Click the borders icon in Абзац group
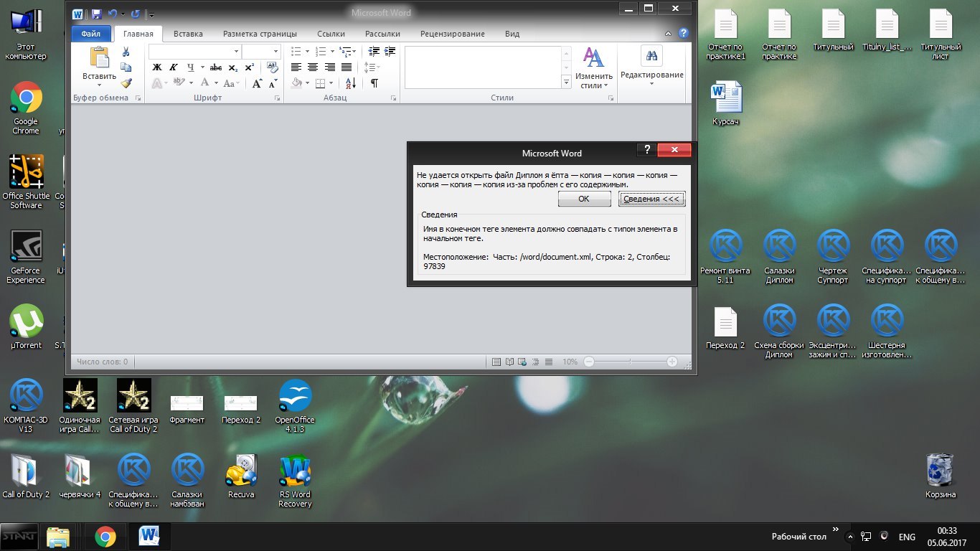The height and width of the screenshot is (551, 980). (x=321, y=83)
